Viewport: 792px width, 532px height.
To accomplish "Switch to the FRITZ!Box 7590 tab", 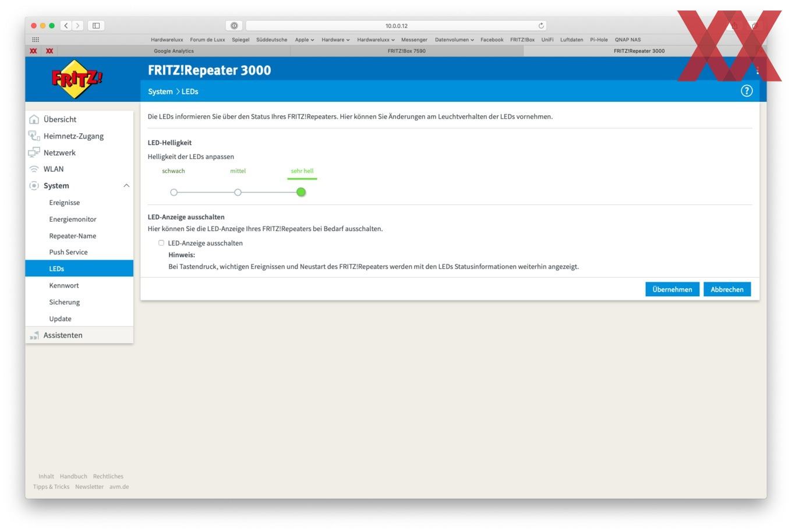I will click(406, 51).
